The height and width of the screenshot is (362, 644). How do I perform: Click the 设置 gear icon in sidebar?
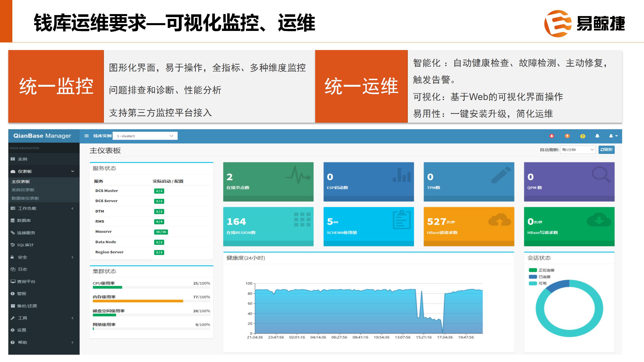pyautogui.click(x=13, y=330)
